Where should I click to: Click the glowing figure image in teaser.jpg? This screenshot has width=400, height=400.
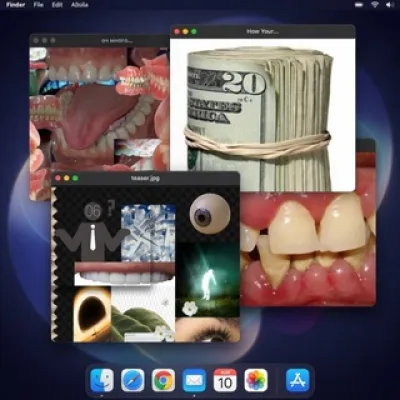point(208,279)
